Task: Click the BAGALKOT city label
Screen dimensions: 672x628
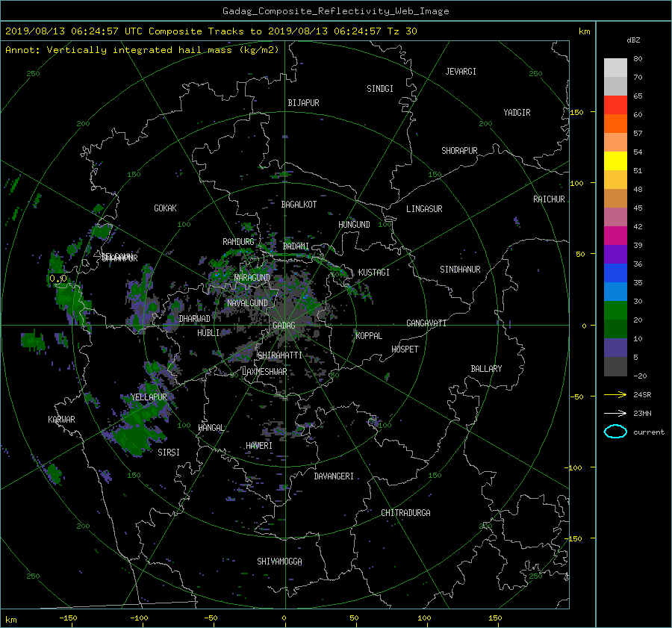Action: click(299, 205)
